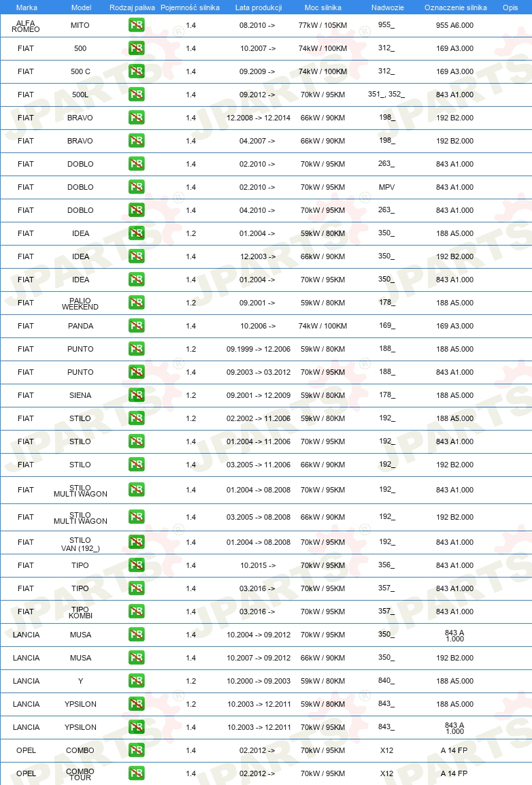
Task: Click body code 351_, 352_
Action: [386, 94]
